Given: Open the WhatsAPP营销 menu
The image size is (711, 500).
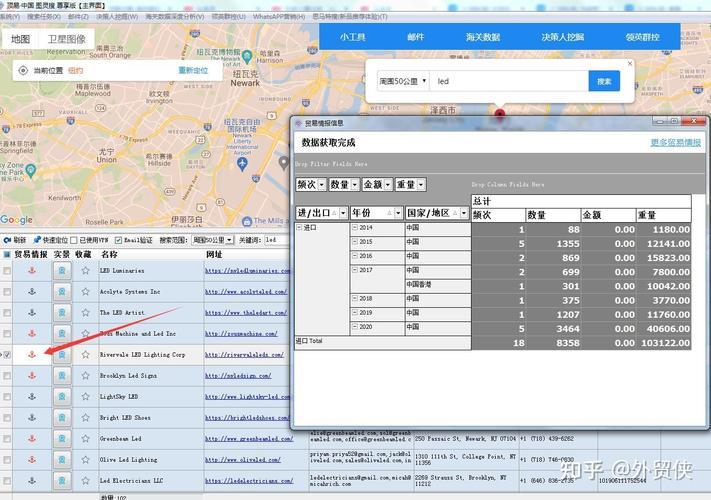Looking at the screenshot, I should (x=279, y=16).
